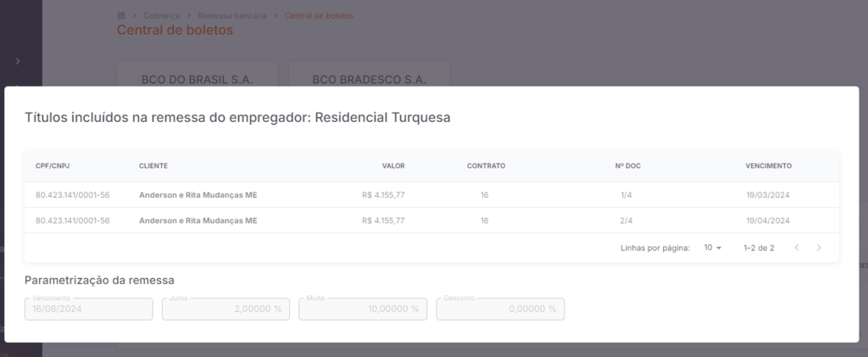Open Cobrança breadcrumb link

(162, 15)
